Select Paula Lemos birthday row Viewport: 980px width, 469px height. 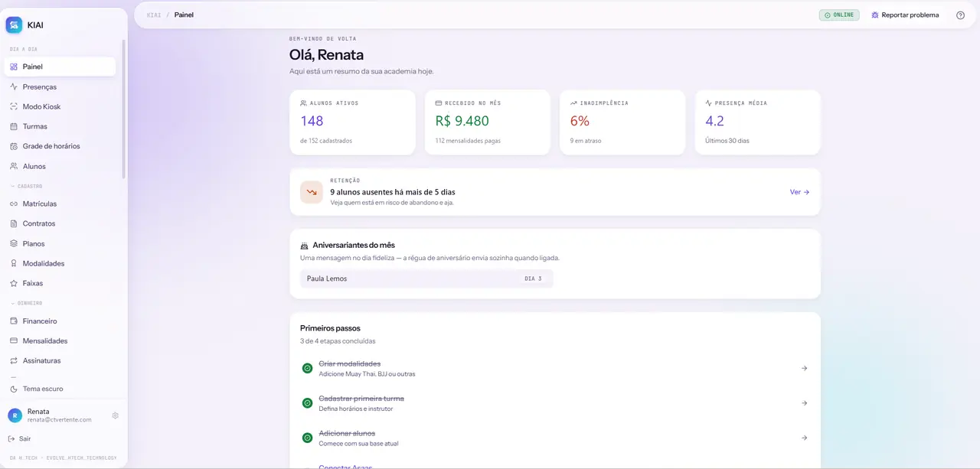[426, 278]
